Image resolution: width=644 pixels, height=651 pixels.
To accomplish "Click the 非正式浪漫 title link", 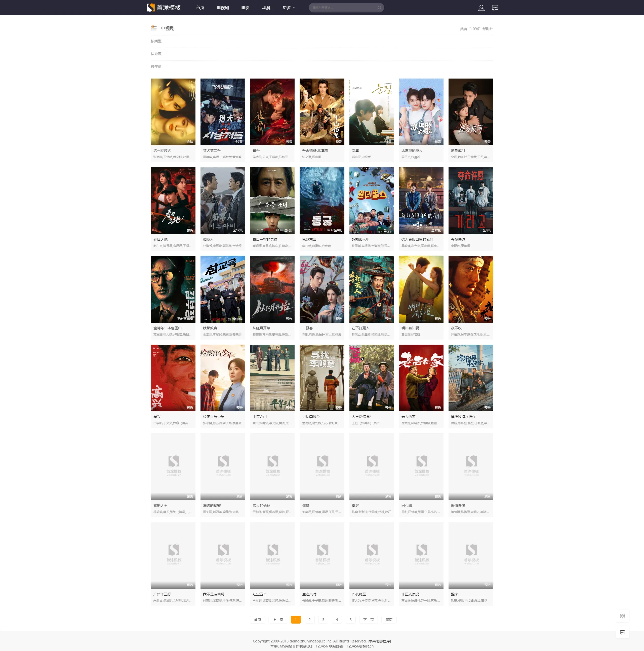I will [410, 594].
